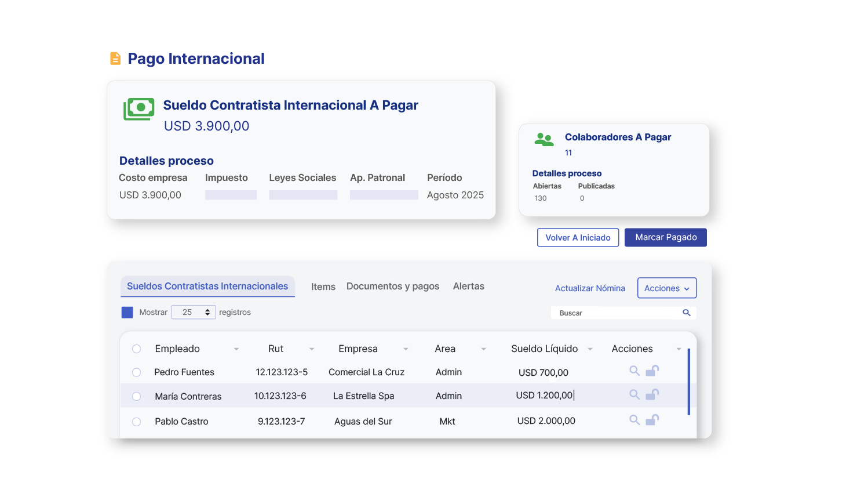
Task: Click the padlock icon in María Contreras row
Action: (x=652, y=394)
